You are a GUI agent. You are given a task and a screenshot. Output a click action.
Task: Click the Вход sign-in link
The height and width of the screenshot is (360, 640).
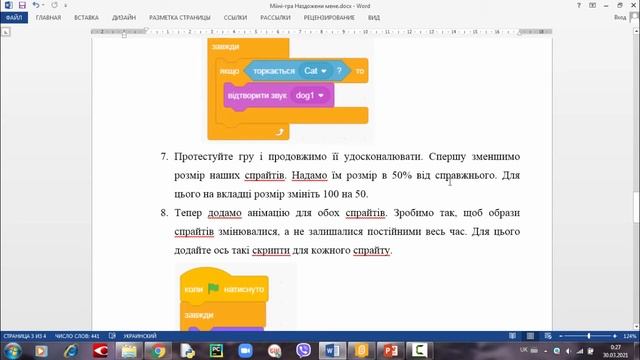[x=620, y=17]
